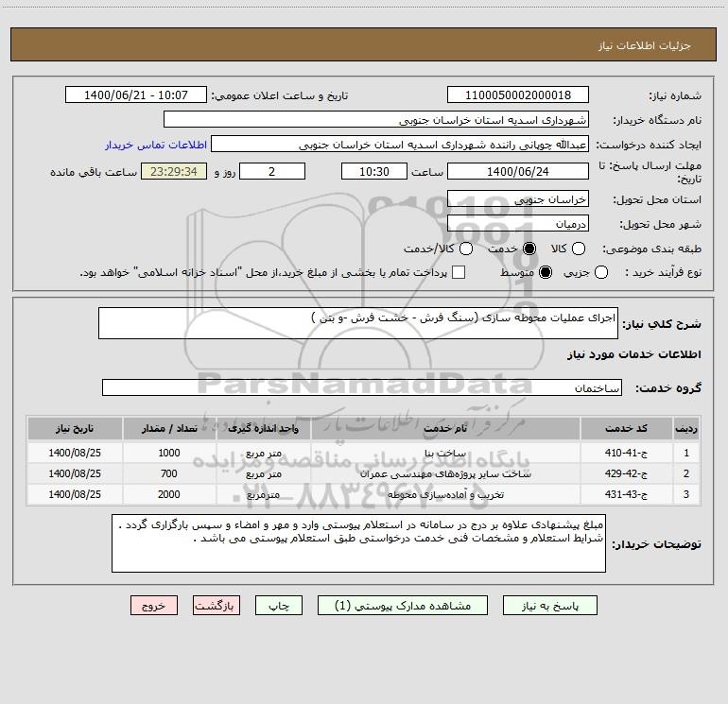
Task: Click the quantity 700 cell
Action: point(169,473)
